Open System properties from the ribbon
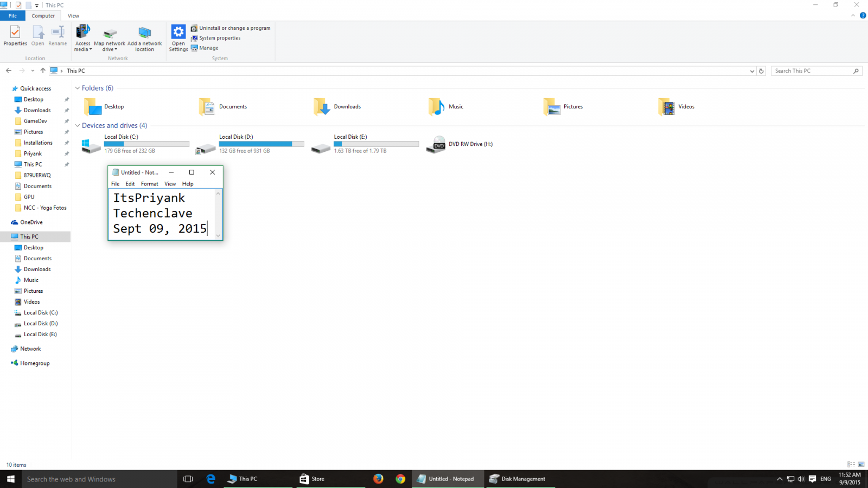 pyautogui.click(x=215, y=38)
